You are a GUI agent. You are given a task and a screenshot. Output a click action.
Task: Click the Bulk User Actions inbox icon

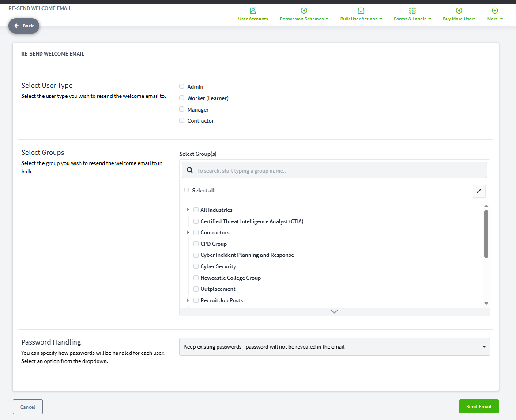(361, 11)
